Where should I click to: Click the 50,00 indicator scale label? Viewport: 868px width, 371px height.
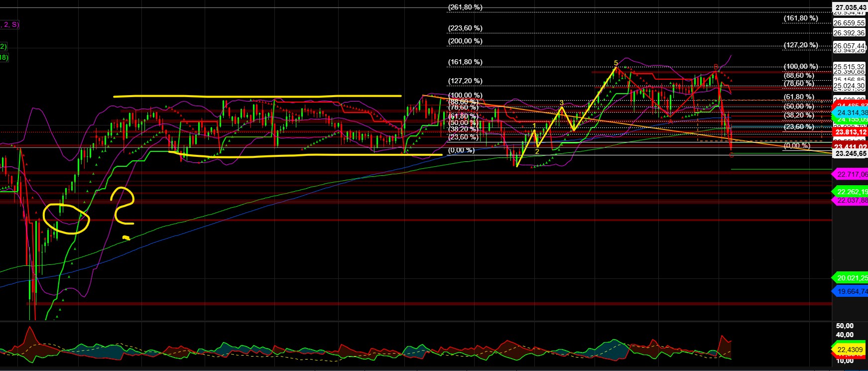[845, 326]
